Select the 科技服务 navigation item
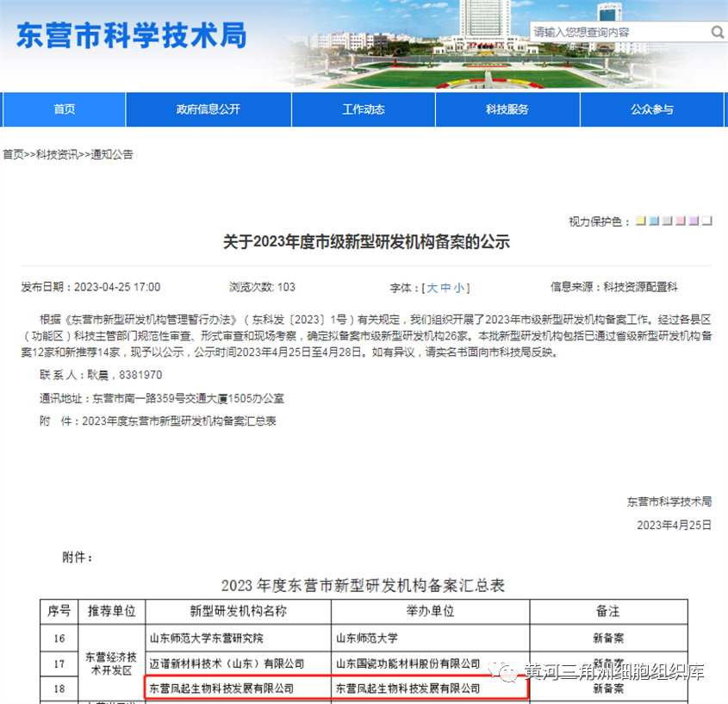728x704 pixels. coord(507,109)
